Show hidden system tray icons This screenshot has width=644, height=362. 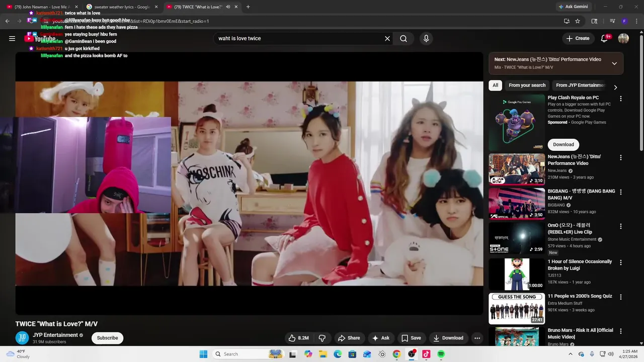(571, 354)
